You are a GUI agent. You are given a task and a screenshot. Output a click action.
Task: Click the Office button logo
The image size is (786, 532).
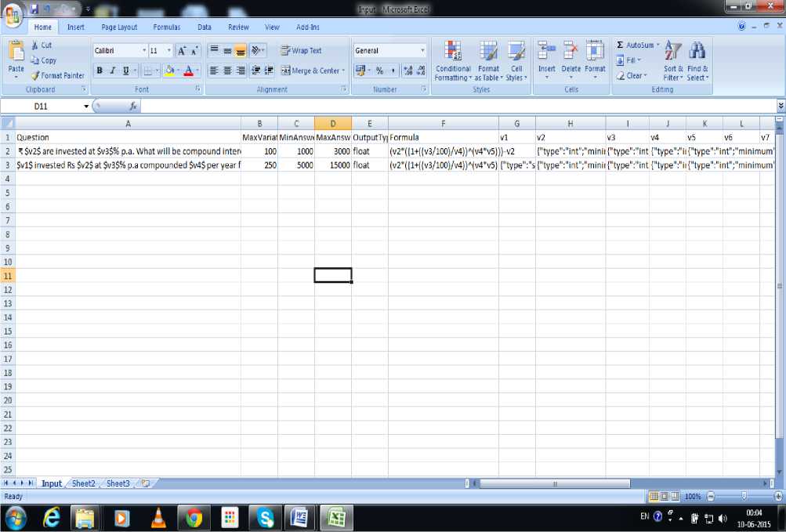pyautogui.click(x=13, y=15)
